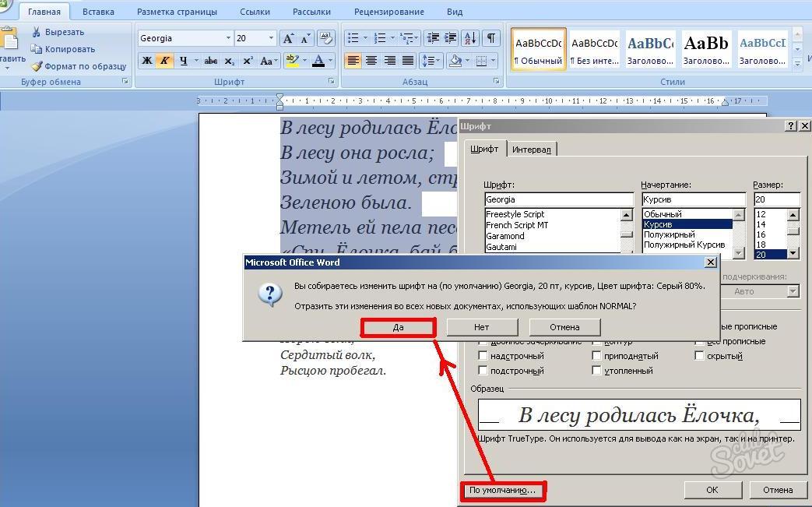
Task: Open Разметка страницы ribbon tab
Action: [x=177, y=12]
